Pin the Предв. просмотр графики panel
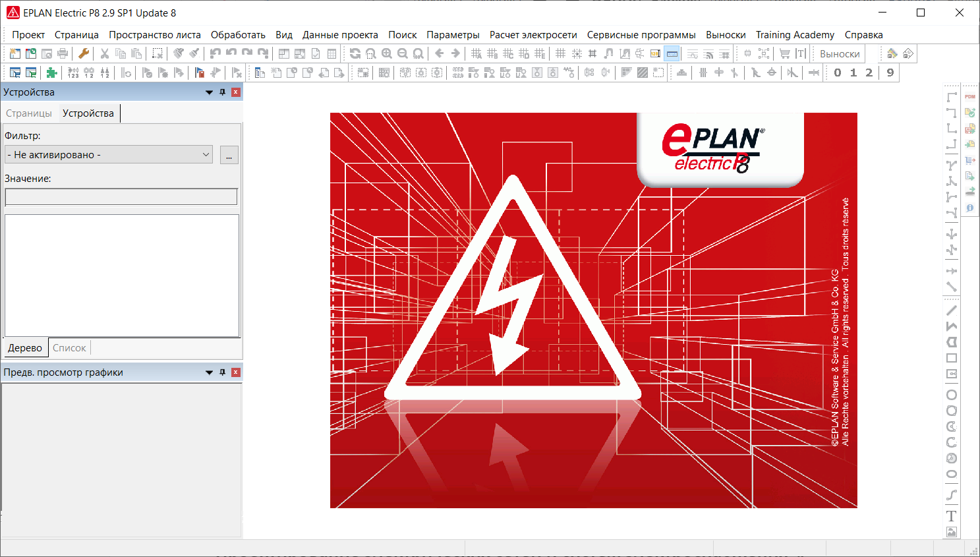The height and width of the screenshot is (557, 980). click(223, 372)
